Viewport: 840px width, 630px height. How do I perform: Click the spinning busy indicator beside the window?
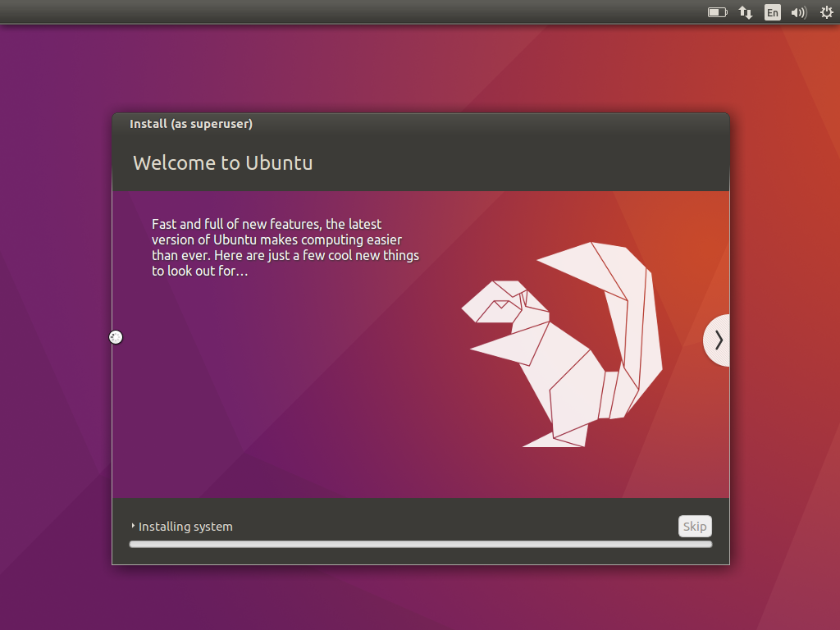click(x=116, y=336)
